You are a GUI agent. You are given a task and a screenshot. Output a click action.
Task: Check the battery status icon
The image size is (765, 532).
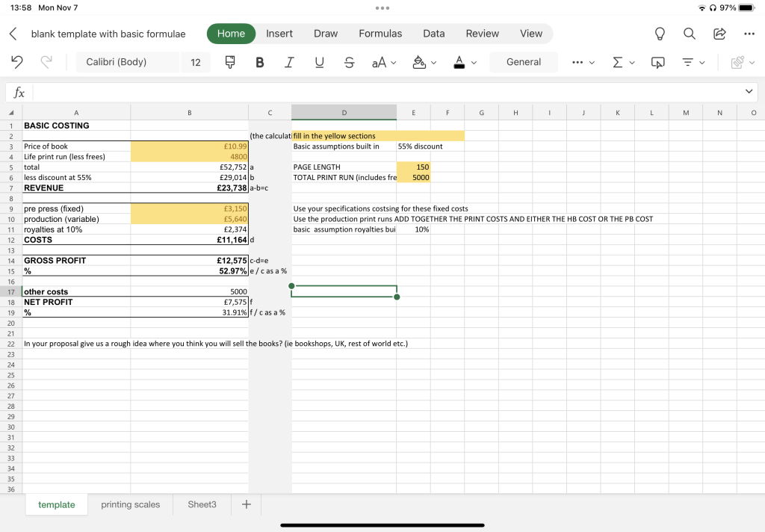click(x=746, y=7)
